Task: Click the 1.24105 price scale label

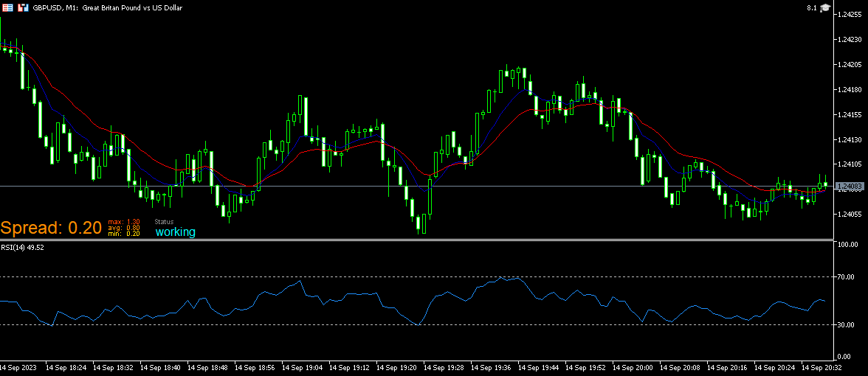Action: (x=849, y=164)
